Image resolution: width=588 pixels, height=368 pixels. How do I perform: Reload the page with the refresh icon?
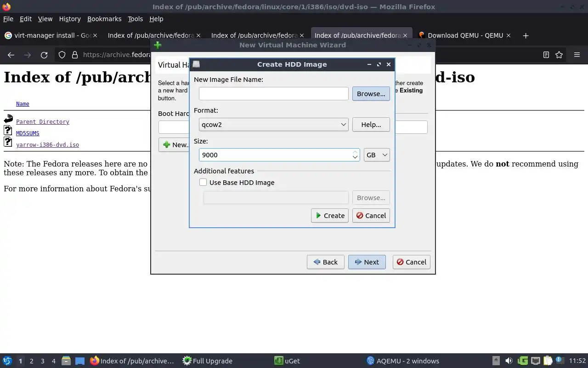click(44, 55)
